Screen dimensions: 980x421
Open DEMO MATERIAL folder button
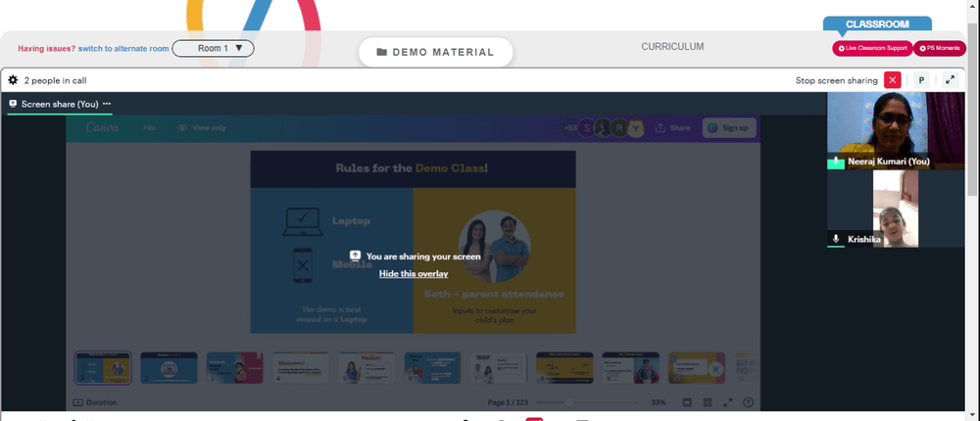(436, 53)
